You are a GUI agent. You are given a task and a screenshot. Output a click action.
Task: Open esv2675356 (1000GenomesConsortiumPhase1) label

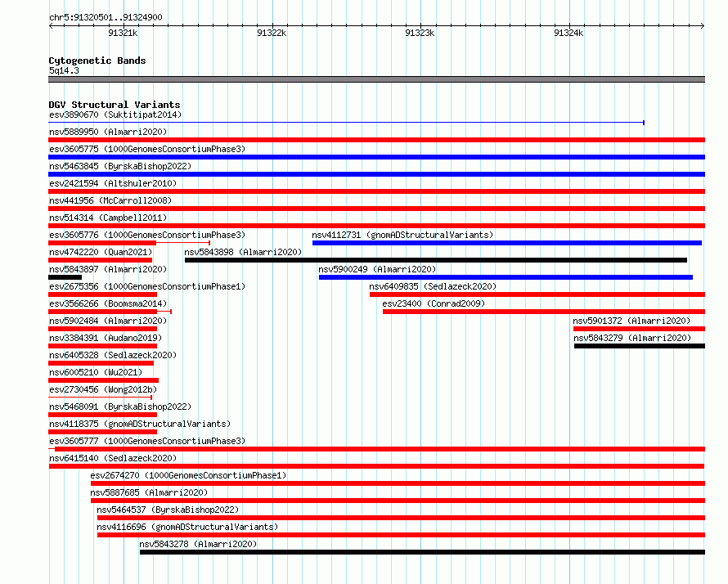(x=147, y=286)
